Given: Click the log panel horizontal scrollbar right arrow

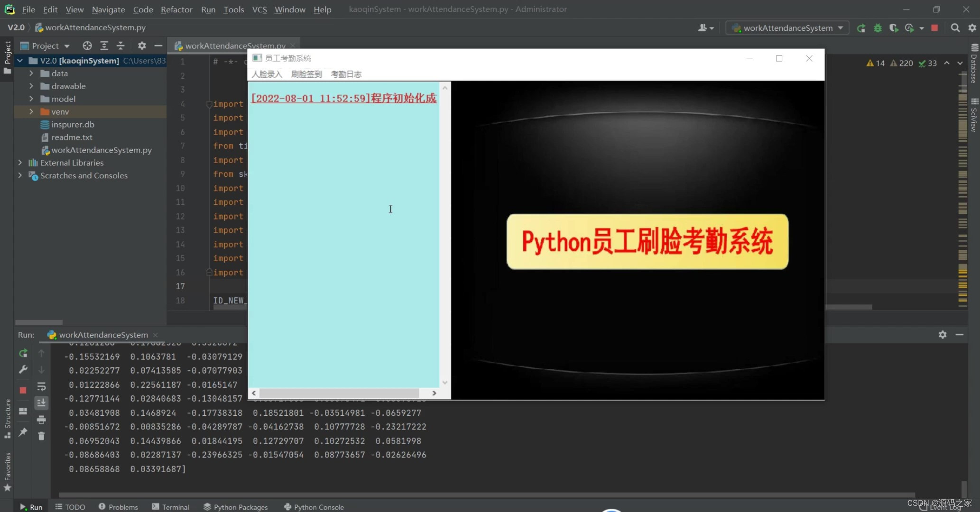Looking at the screenshot, I should click(x=434, y=393).
